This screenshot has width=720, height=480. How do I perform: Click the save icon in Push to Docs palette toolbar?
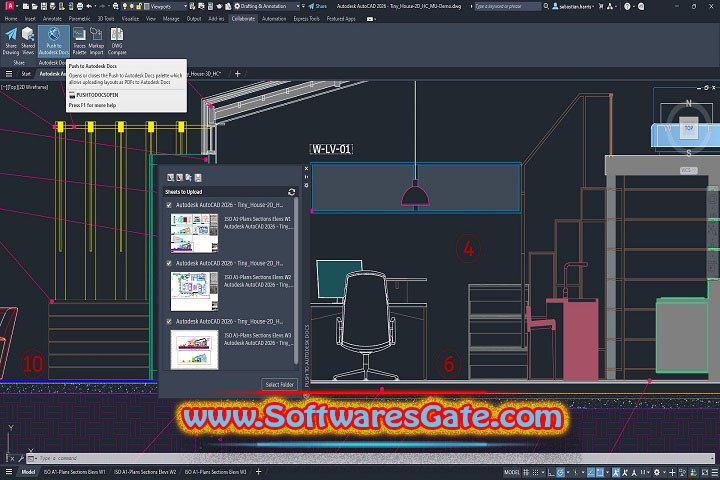(198, 178)
